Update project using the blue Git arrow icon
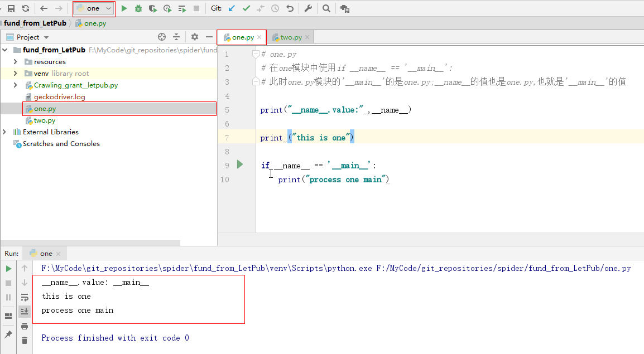The width and height of the screenshot is (644, 354). tap(232, 8)
